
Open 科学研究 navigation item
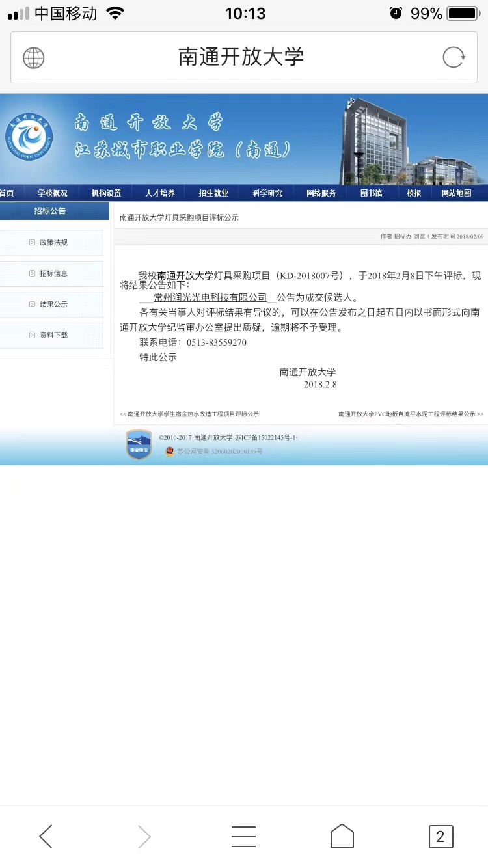point(267,193)
